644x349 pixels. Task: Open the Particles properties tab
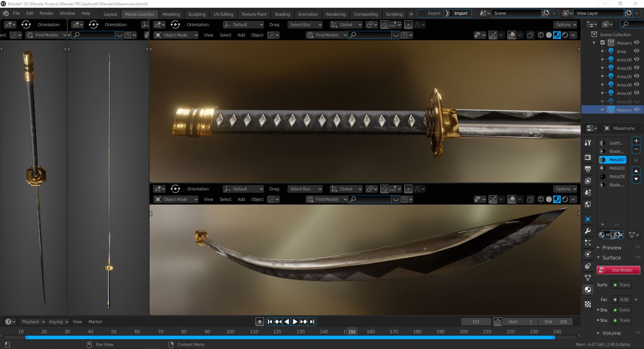[x=588, y=242]
